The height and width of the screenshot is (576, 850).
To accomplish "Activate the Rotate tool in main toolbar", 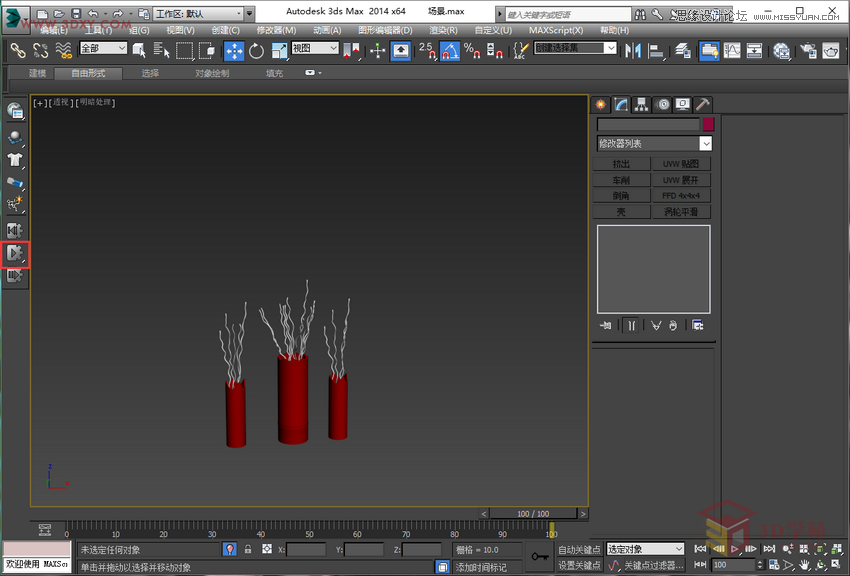I will click(x=257, y=51).
